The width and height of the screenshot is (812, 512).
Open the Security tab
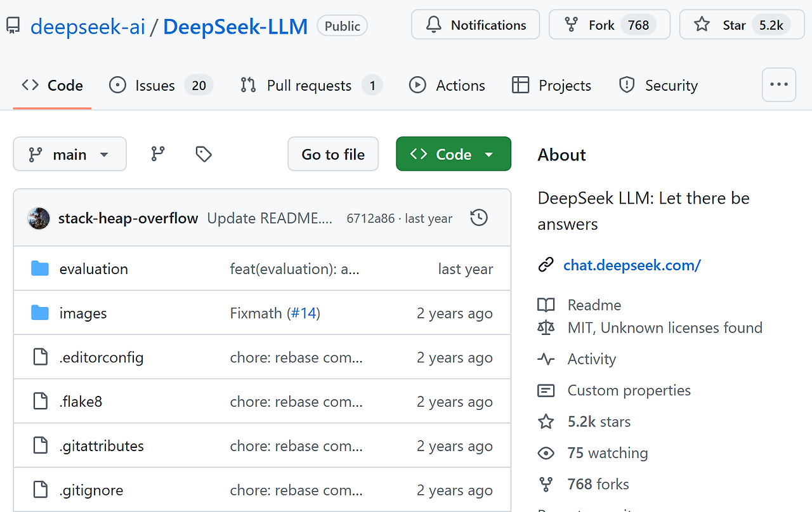pyautogui.click(x=658, y=85)
